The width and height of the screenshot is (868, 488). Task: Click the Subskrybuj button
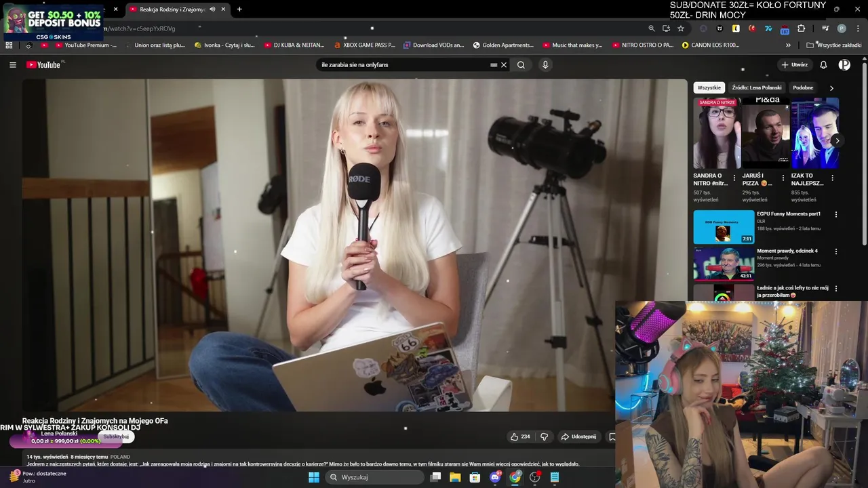tap(116, 436)
